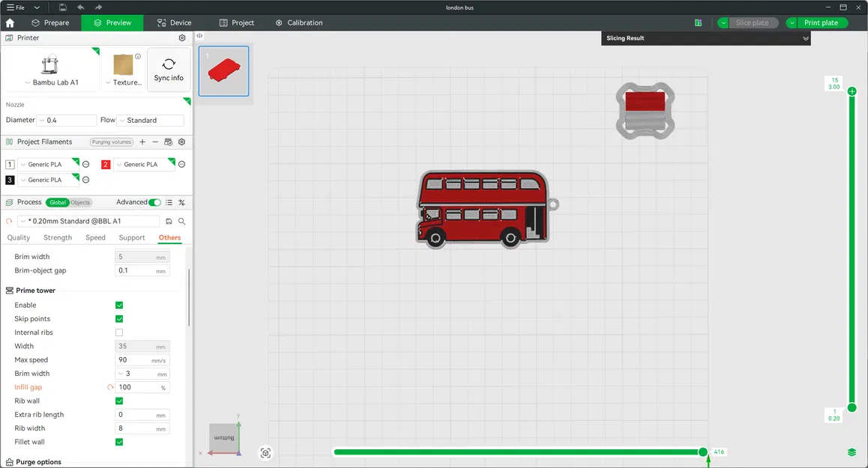Open printer settings gear icon
The image size is (868, 468).
[182, 37]
